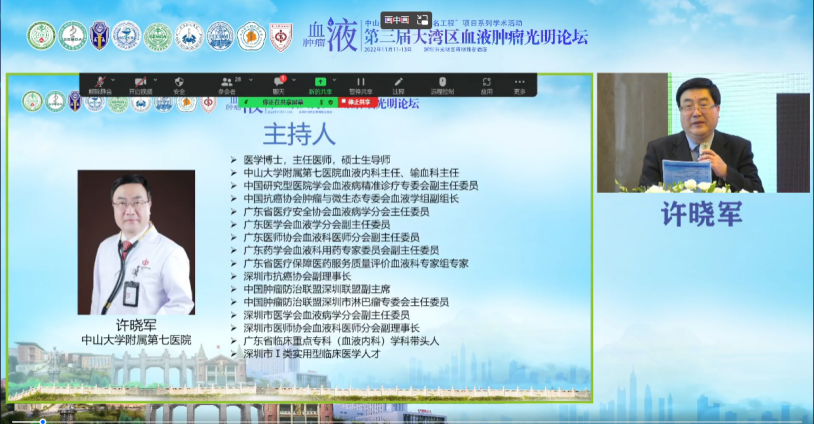
Task: Open audio options arrow beside unmute
Action: click(x=113, y=80)
